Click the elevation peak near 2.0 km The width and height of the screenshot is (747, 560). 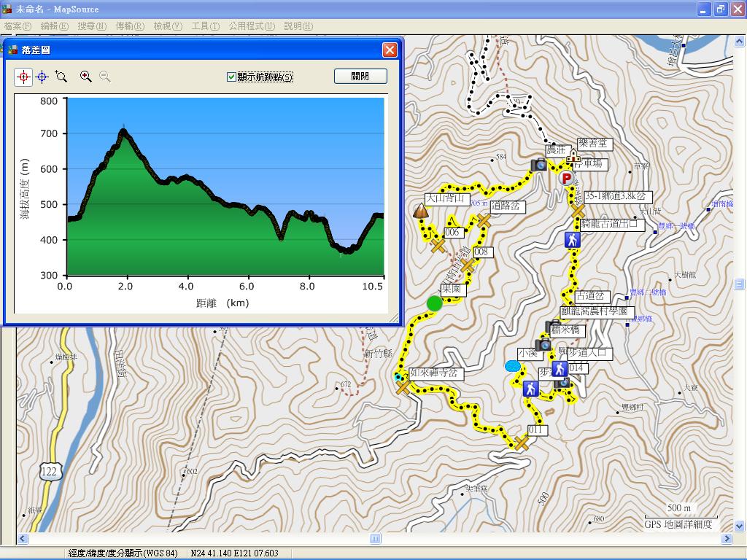tap(123, 131)
